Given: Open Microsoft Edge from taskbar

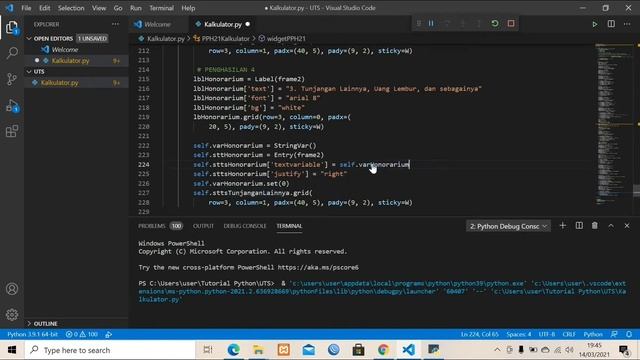Looking at the screenshot, I should click(x=233, y=350).
